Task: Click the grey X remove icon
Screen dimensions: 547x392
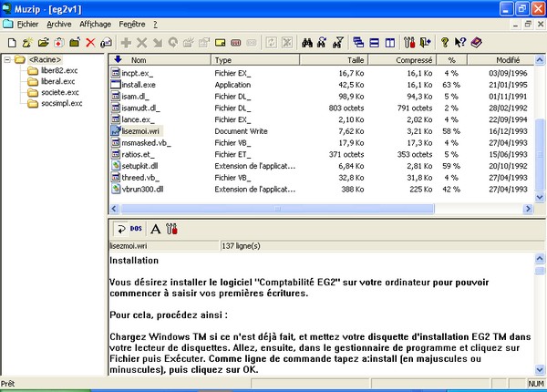Action: (x=141, y=43)
